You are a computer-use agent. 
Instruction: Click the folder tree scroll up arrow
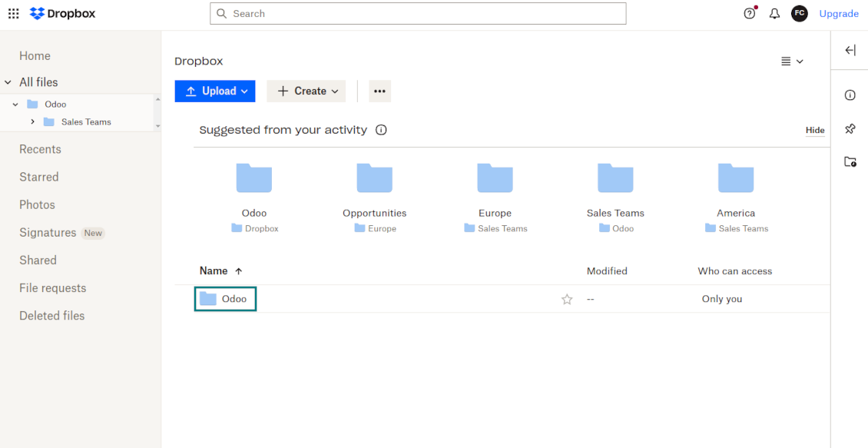click(157, 99)
